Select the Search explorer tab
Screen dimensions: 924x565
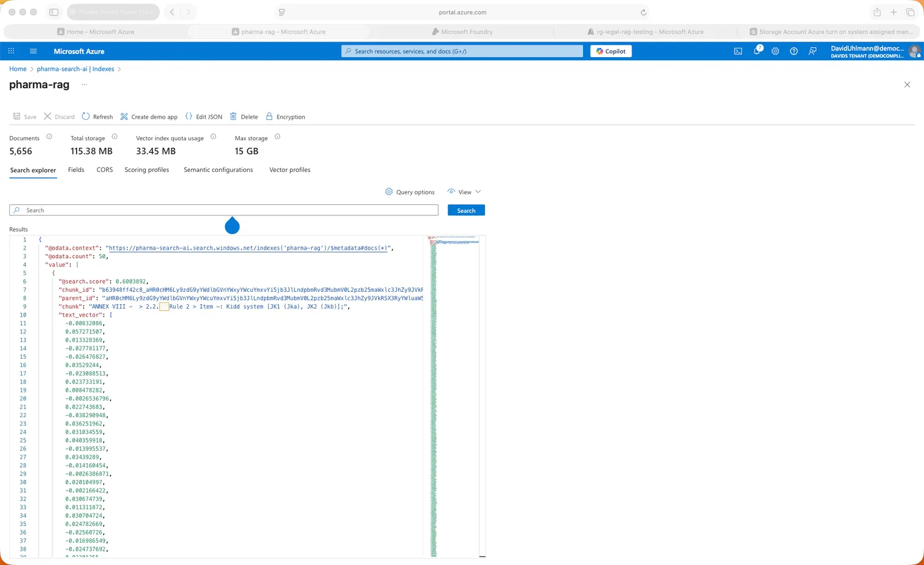33,170
